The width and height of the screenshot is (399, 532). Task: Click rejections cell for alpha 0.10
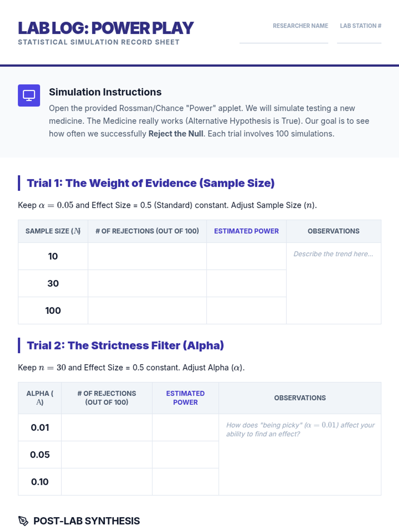click(107, 482)
